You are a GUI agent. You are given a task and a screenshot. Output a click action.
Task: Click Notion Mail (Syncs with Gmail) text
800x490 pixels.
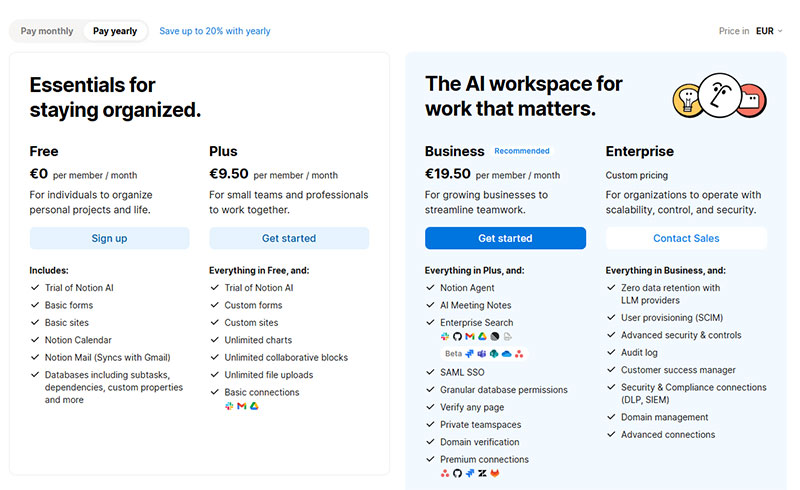pos(108,357)
